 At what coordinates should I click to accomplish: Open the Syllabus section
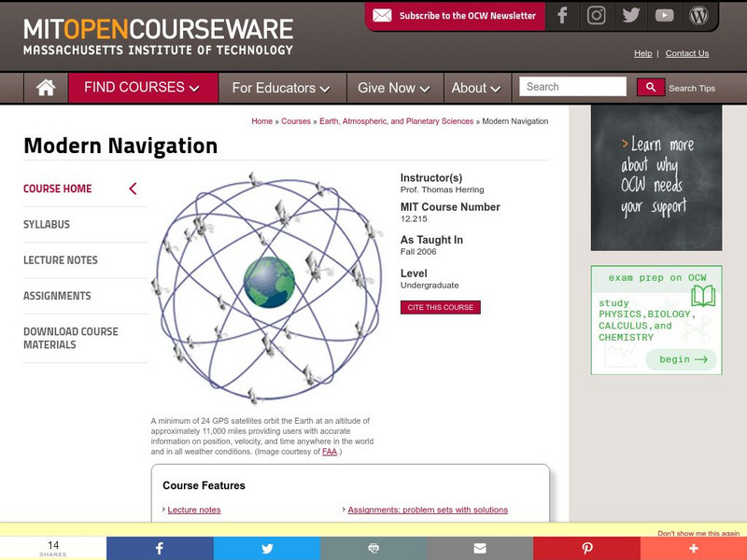tap(46, 224)
